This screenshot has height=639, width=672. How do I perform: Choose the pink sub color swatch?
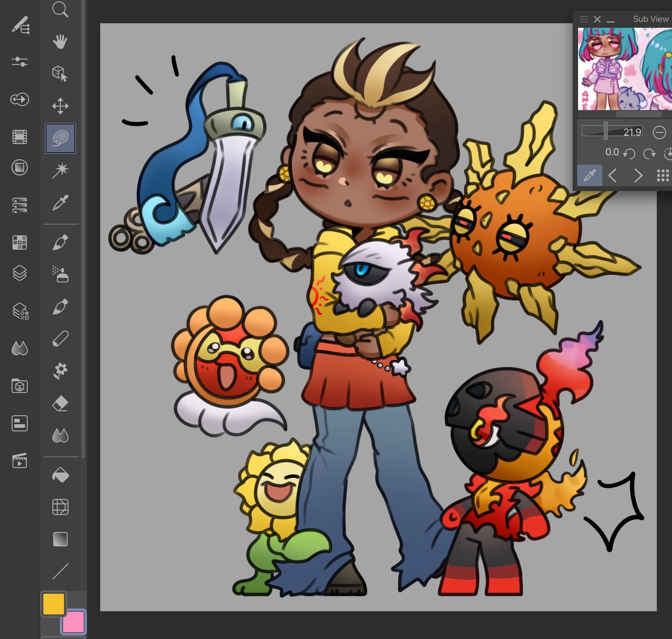73,622
